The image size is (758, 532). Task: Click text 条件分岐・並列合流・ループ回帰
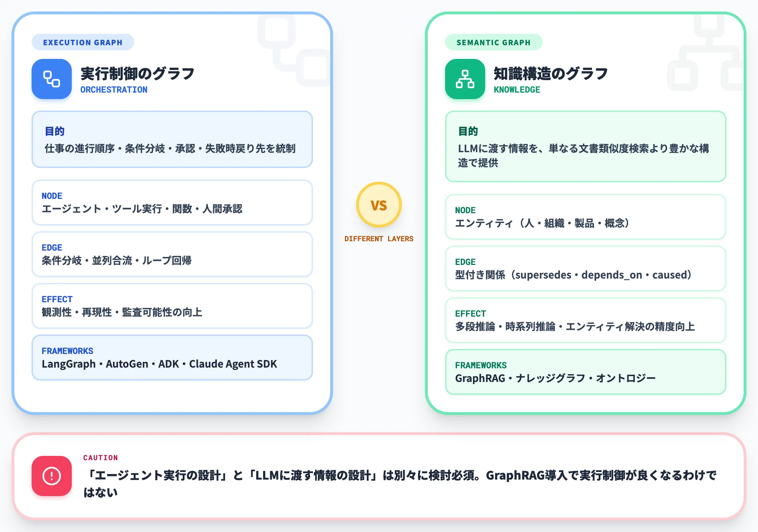coord(117,260)
